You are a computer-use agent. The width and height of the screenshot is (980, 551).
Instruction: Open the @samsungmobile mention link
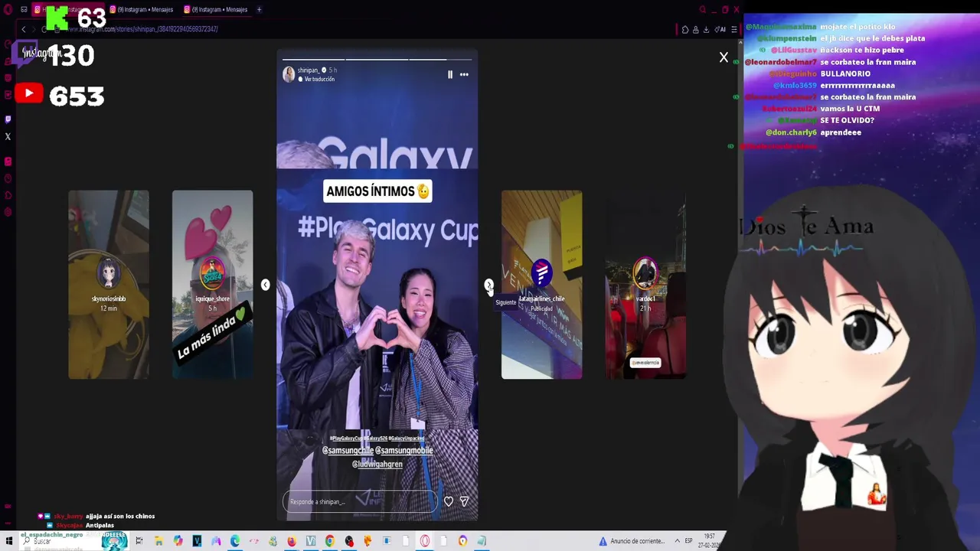pyautogui.click(x=403, y=451)
